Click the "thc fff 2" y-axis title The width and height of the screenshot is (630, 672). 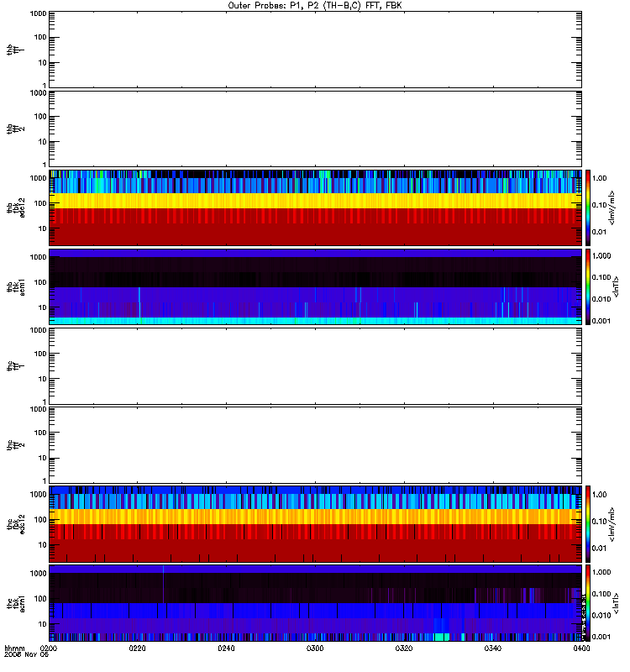16,445
